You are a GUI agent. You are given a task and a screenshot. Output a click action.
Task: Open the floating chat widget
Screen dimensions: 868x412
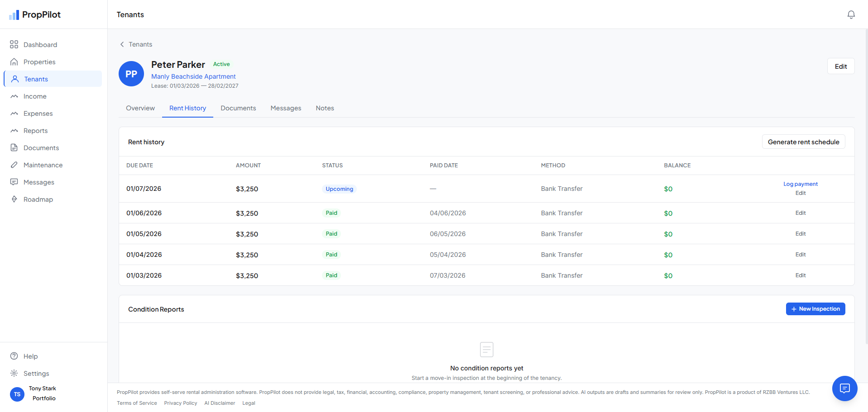845,388
